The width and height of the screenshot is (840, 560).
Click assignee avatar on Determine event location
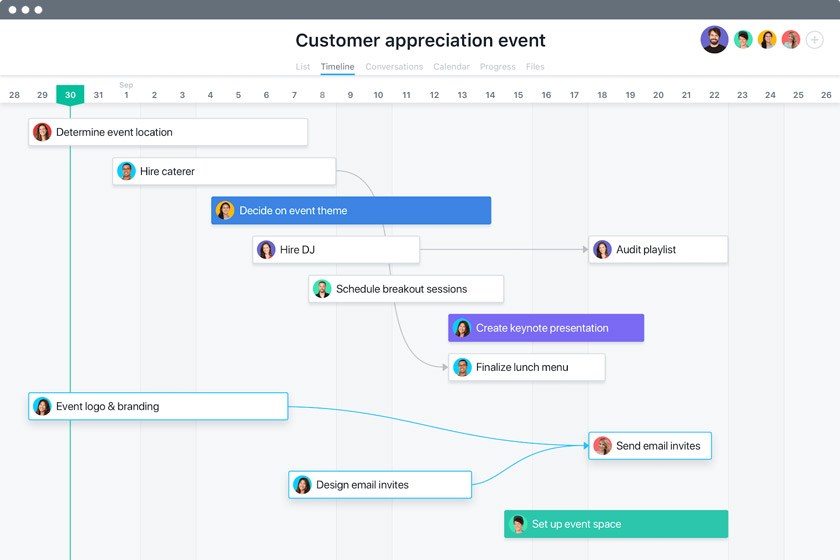pos(42,132)
